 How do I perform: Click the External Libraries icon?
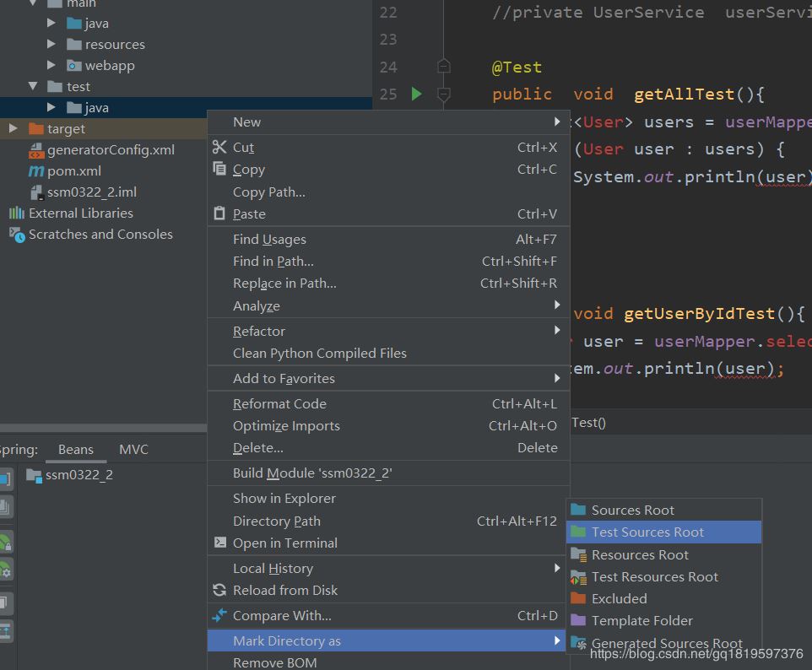point(17,213)
